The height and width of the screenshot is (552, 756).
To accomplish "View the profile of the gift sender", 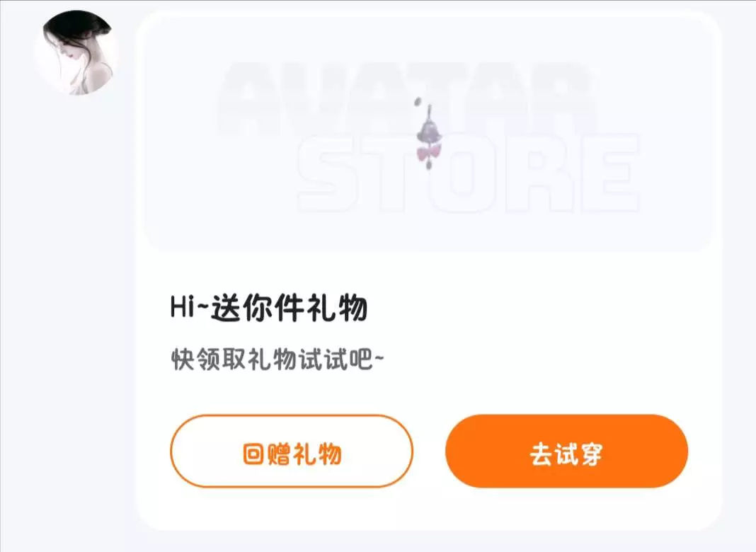I will [x=76, y=52].
